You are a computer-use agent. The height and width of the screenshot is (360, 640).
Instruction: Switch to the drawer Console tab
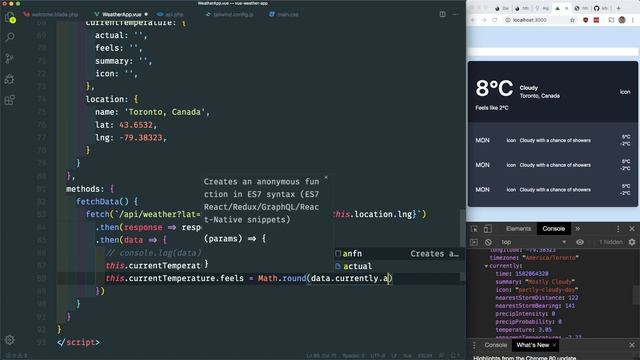[496, 345]
